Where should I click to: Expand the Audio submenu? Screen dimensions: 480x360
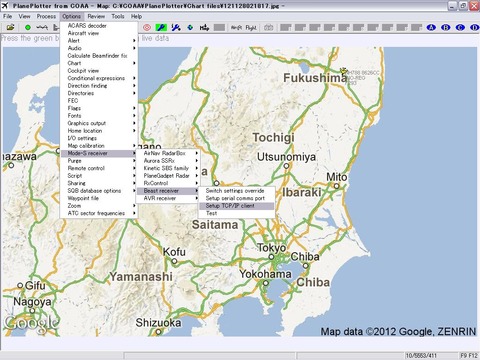[x=99, y=48]
